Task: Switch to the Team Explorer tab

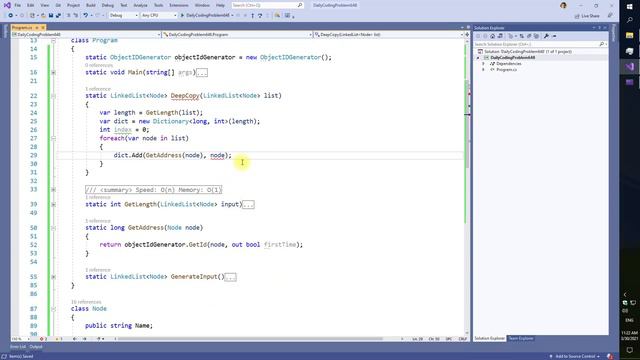Action: [x=520, y=338]
